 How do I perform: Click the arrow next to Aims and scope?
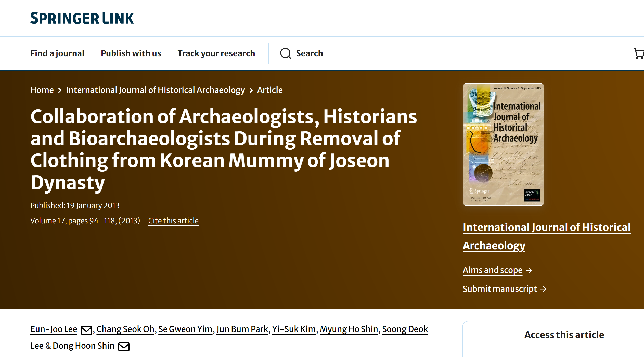(x=529, y=270)
